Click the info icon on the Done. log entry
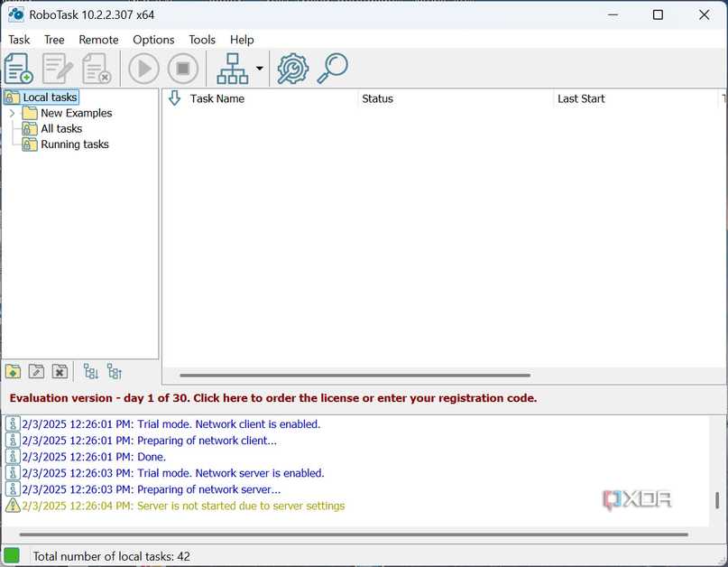The width and height of the screenshot is (728, 567). click(13, 456)
